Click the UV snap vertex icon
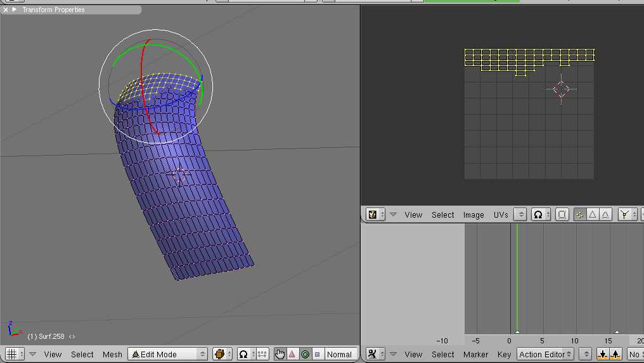 point(628,214)
